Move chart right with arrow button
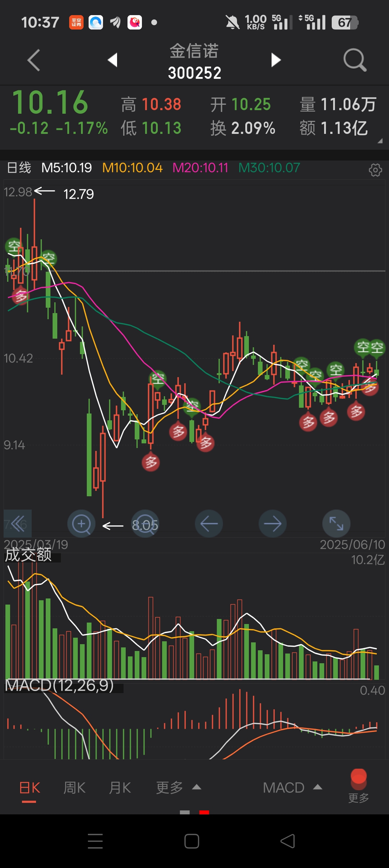This screenshot has height=868, width=389. click(x=273, y=524)
